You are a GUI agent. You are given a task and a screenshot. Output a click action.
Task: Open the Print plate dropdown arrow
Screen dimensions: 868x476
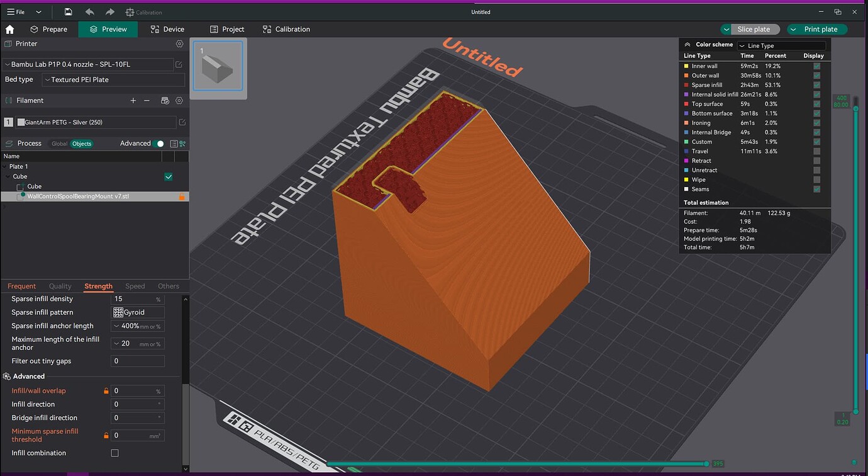pos(794,30)
